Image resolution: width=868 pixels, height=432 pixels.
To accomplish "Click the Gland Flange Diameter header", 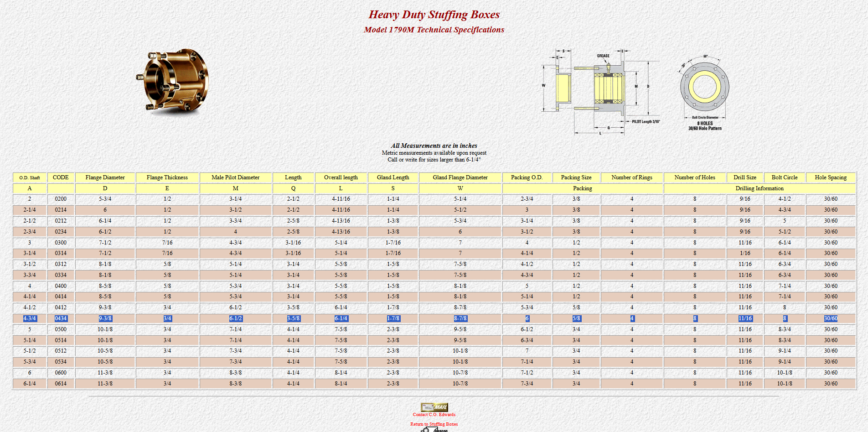I will point(460,177).
